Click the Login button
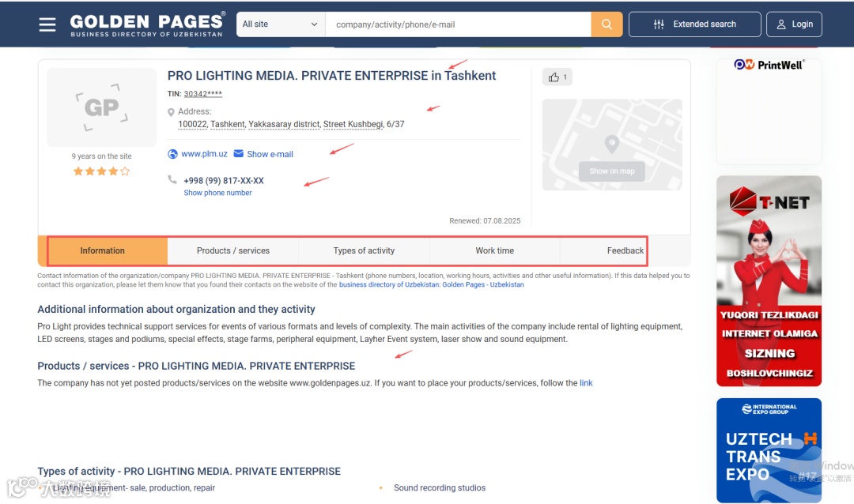854x504 pixels. [794, 24]
